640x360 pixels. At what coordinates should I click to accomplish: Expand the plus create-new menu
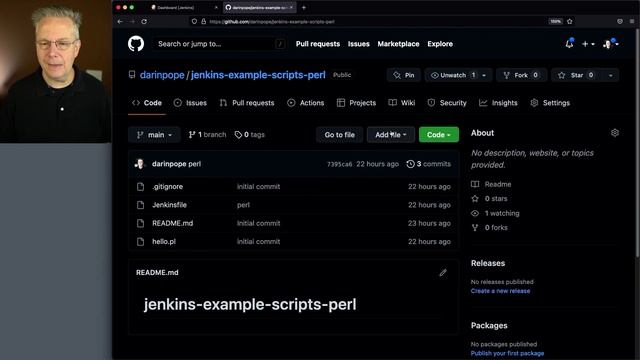[588, 44]
